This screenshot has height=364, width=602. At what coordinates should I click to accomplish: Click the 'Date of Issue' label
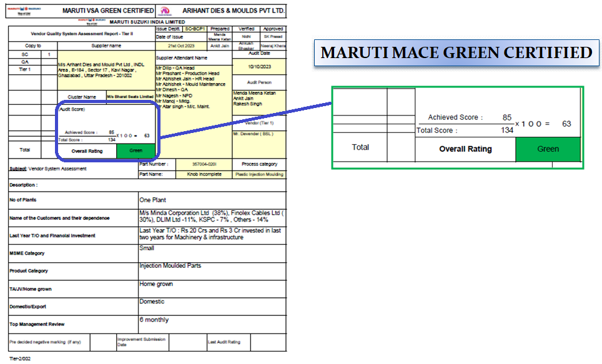(169, 37)
